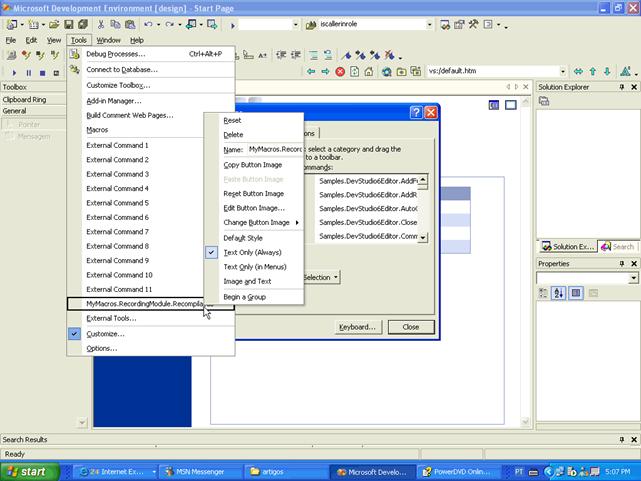Click the Name field MyMacros.Record text box
The width and height of the screenshot is (641, 481).
pos(275,150)
